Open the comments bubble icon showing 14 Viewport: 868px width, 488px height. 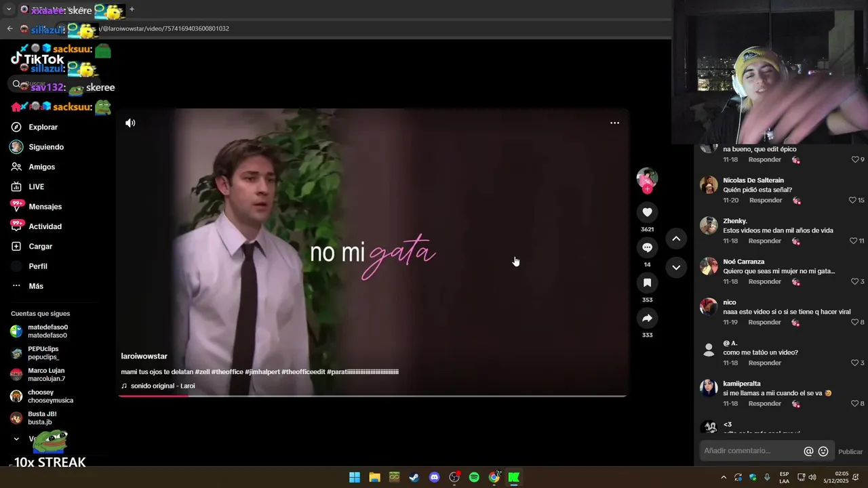(647, 247)
